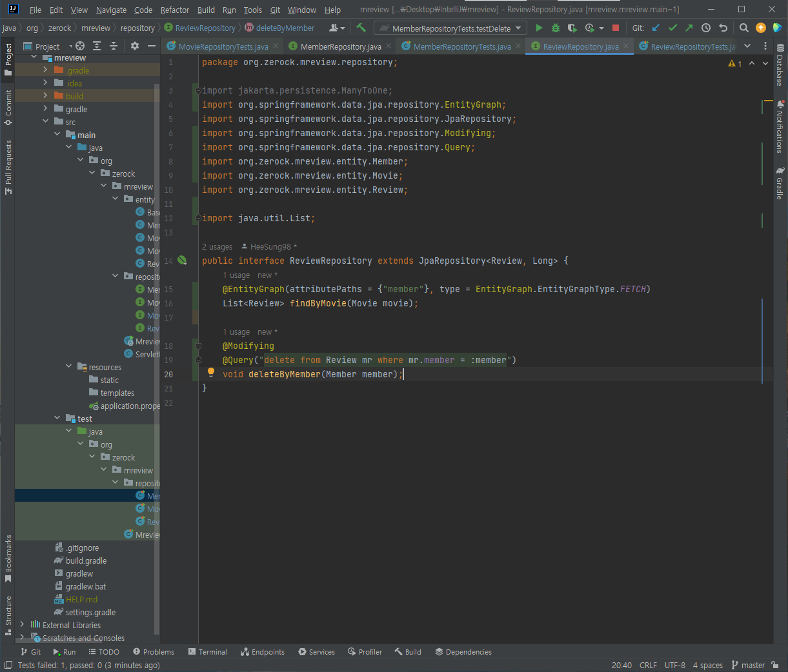The width and height of the screenshot is (788, 672).
Task: Open the Dependencies tool window
Action: 463,652
